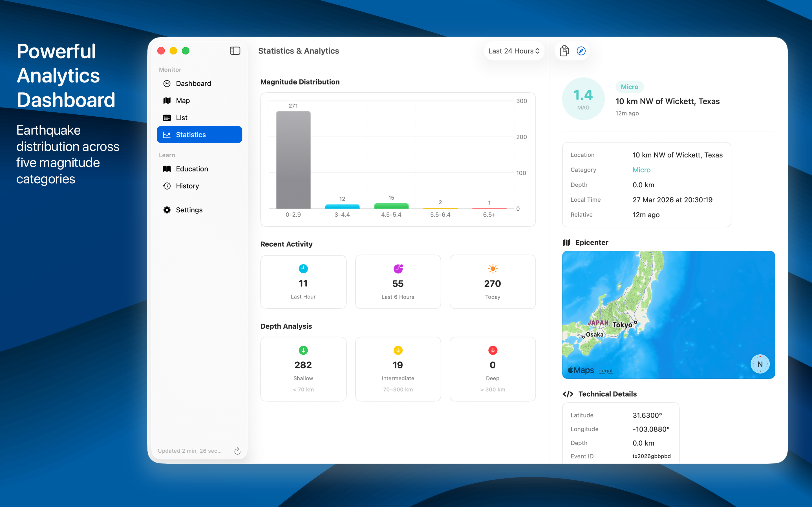Open Dashboard in the sidebar
Screen dimensions: 812x507
[193, 83]
